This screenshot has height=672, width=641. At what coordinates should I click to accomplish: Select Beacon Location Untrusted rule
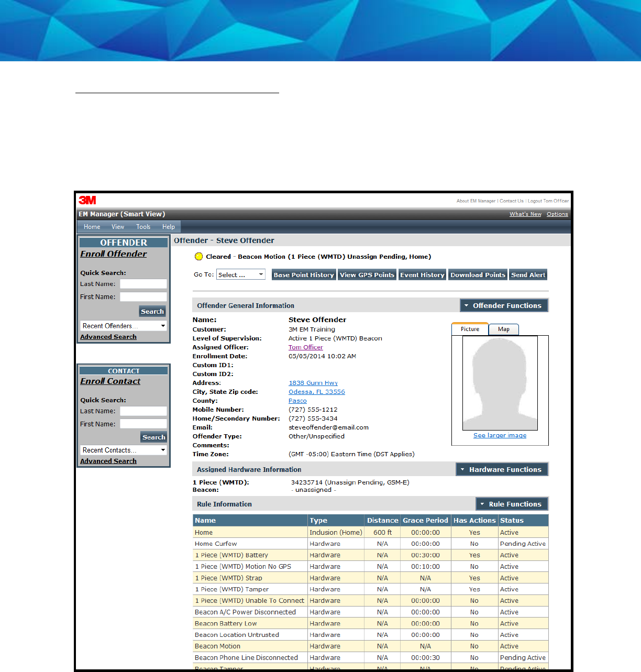[x=237, y=635]
